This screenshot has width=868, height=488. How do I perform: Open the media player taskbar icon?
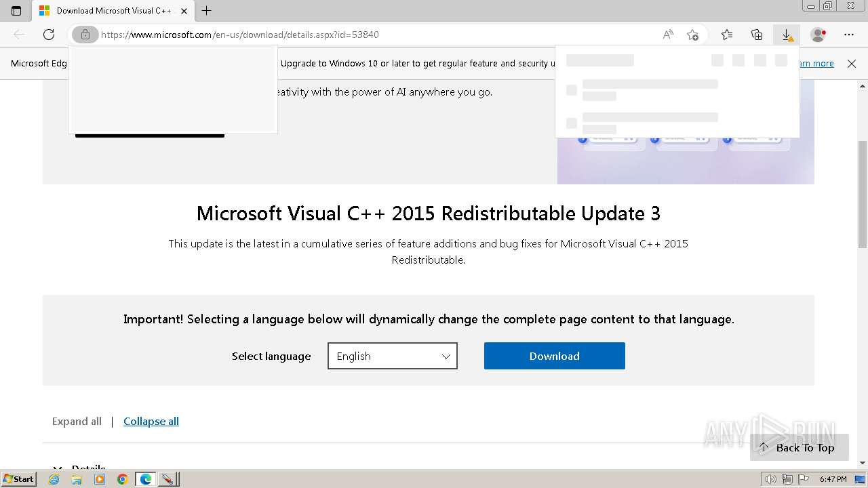tap(100, 479)
